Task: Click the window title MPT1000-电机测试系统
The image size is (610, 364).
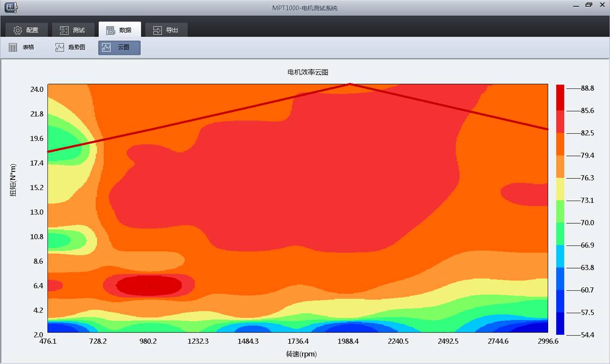Action: click(305, 8)
